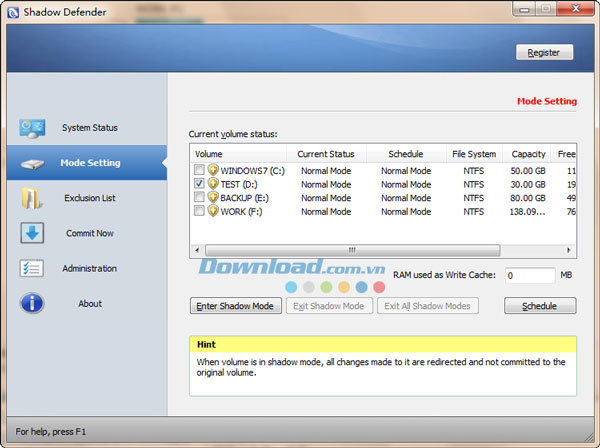
Task: Sort by the Schedule column header
Action: [406, 154]
